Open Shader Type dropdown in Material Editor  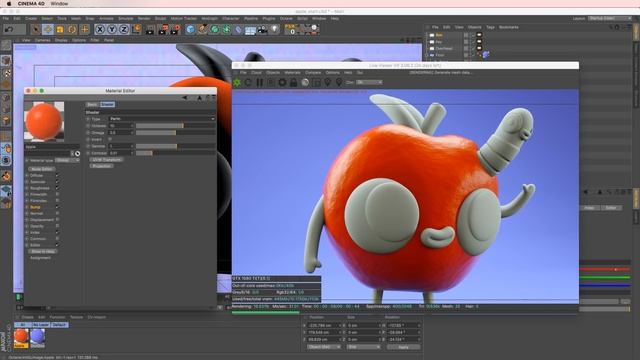[x=162, y=119]
